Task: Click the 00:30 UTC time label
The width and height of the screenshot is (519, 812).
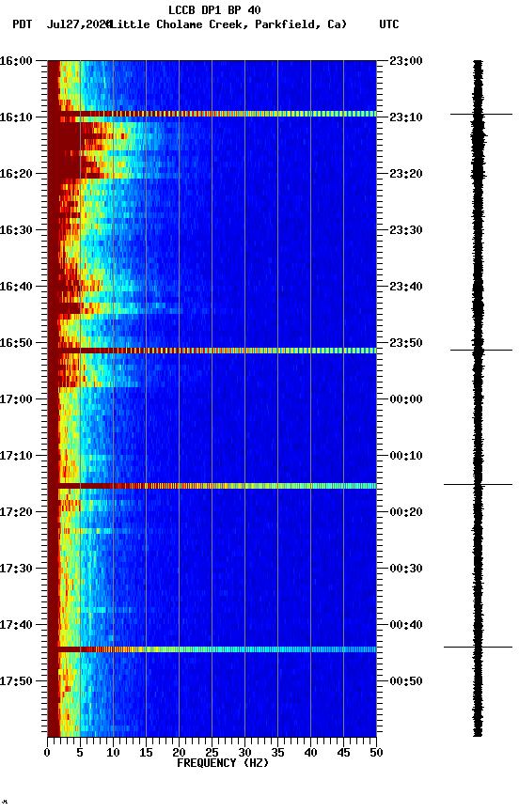Action: [x=406, y=569]
